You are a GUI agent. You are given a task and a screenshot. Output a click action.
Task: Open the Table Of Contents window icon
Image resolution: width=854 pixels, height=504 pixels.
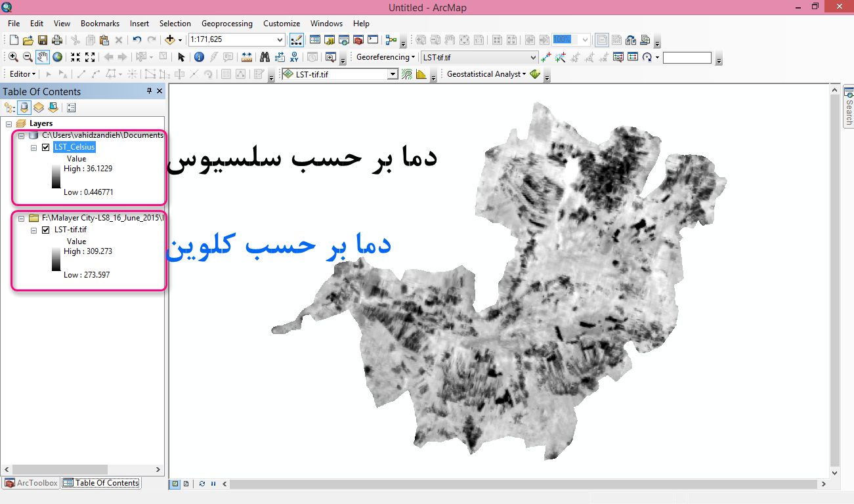[x=315, y=40]
